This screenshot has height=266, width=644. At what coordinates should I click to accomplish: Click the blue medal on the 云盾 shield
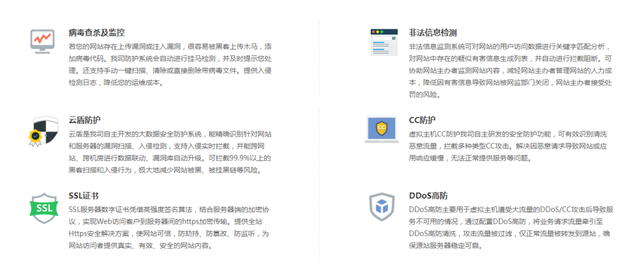click(35, 136)
